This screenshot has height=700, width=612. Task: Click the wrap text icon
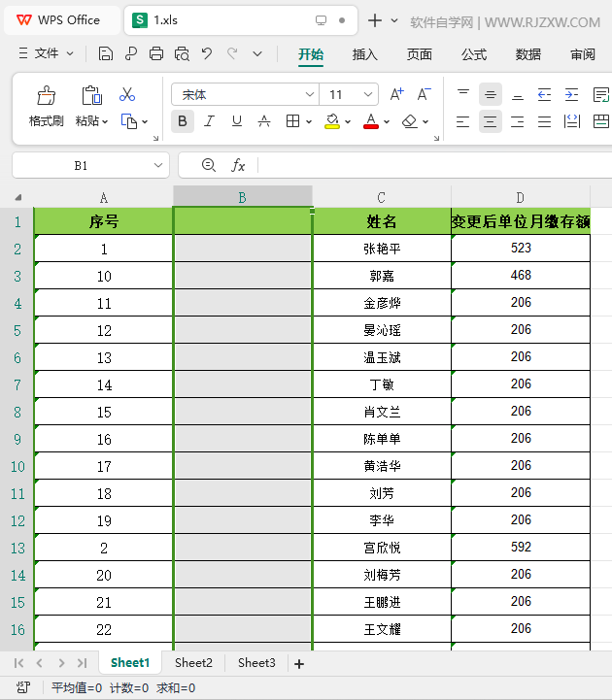pyautogui.click(x=601, y=94)
